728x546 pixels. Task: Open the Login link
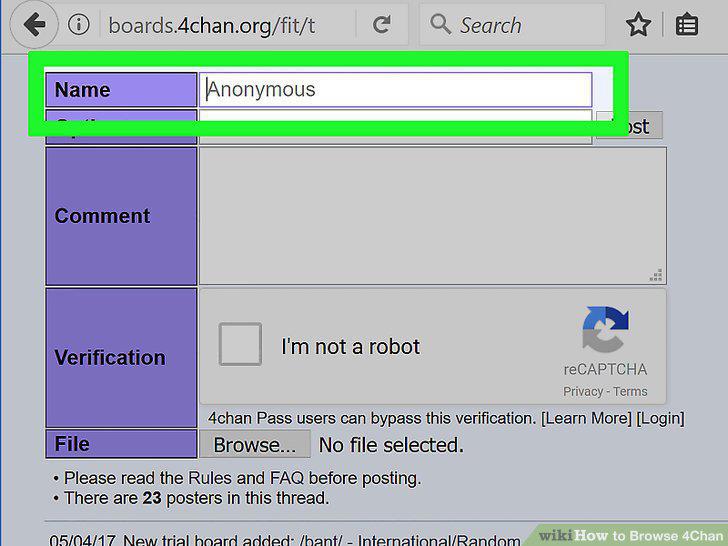660,418
